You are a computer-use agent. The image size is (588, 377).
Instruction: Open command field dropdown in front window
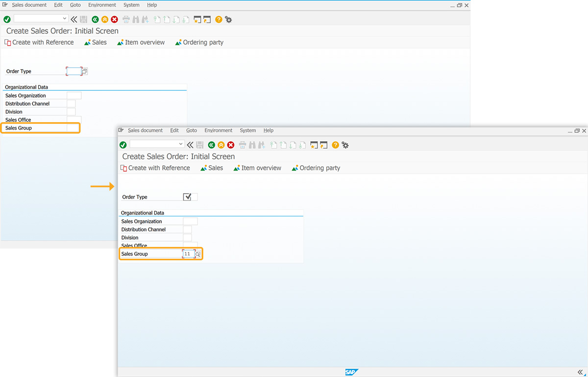[181, 144]
